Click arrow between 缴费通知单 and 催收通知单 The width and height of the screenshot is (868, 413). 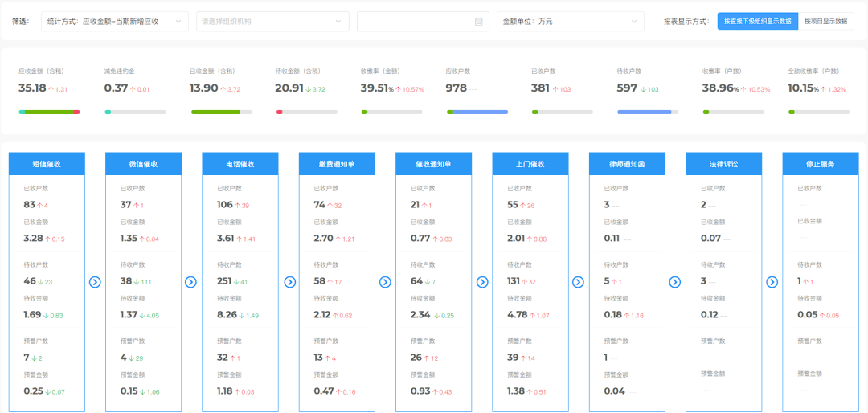click(385, 282)
